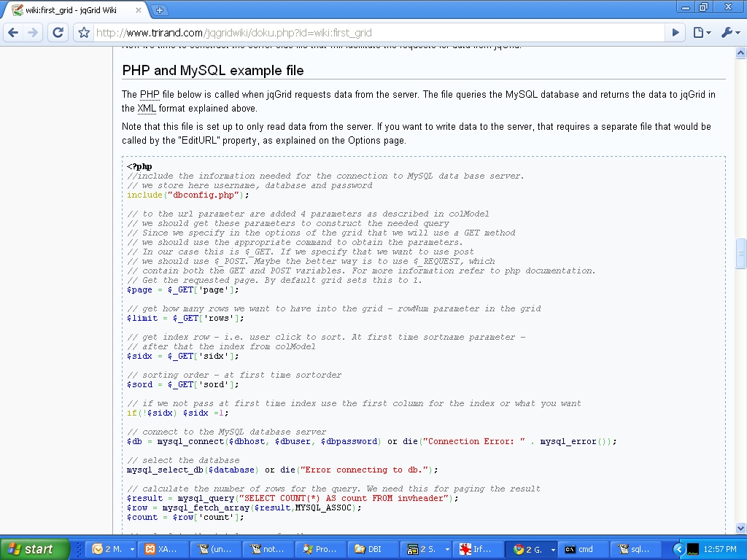
Task: Click the SELECT COUNT(*) query line
Action: coord(293,498)
